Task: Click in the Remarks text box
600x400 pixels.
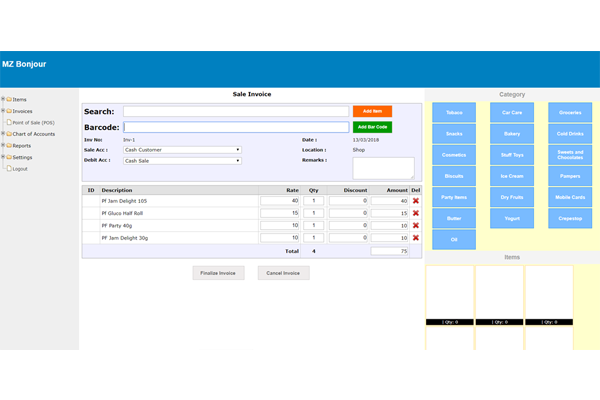Action: click(x=383, y=167)
